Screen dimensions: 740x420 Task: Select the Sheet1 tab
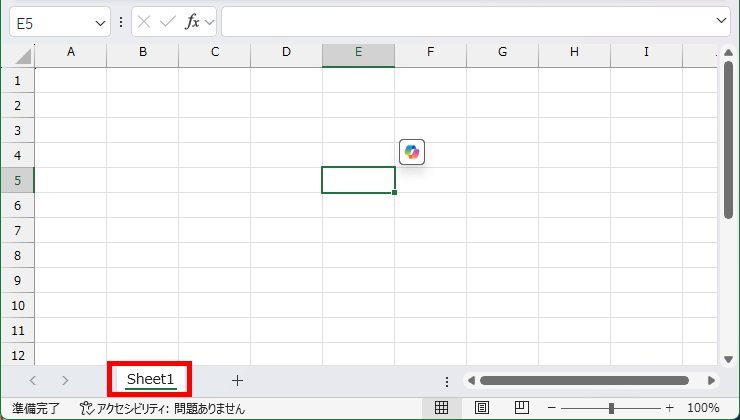[x=151, y=379]
